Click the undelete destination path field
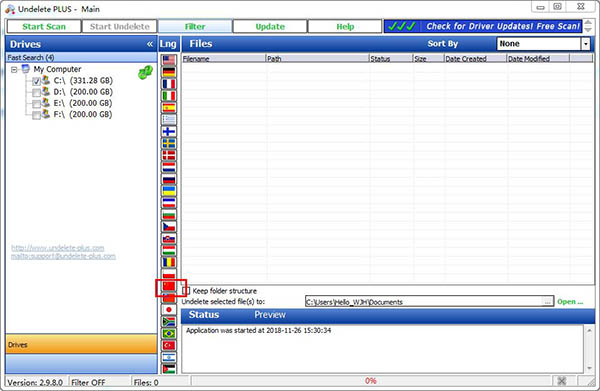 424,301
